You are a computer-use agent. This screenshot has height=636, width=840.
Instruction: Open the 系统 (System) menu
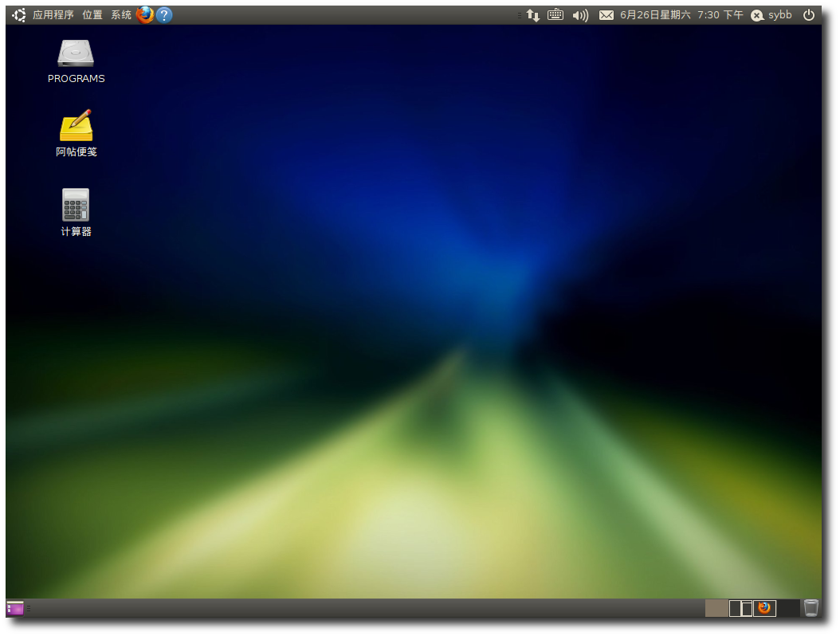pyautogui.click(x=121, y=15)
